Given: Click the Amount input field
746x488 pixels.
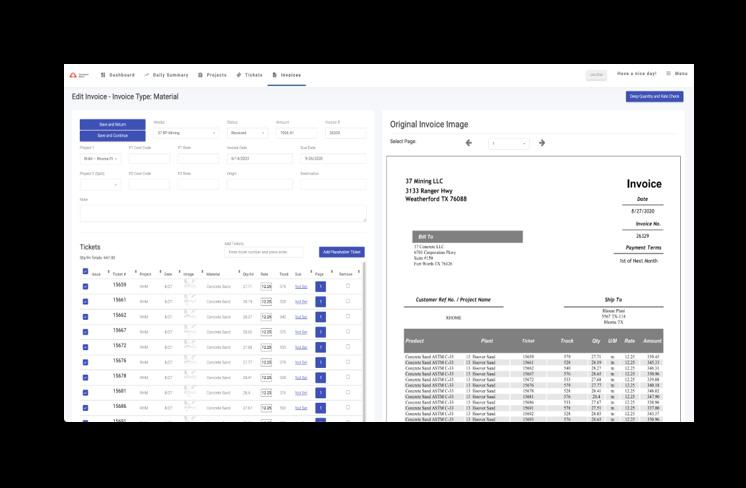Looking at the screenshot, I should click(296, 133).
